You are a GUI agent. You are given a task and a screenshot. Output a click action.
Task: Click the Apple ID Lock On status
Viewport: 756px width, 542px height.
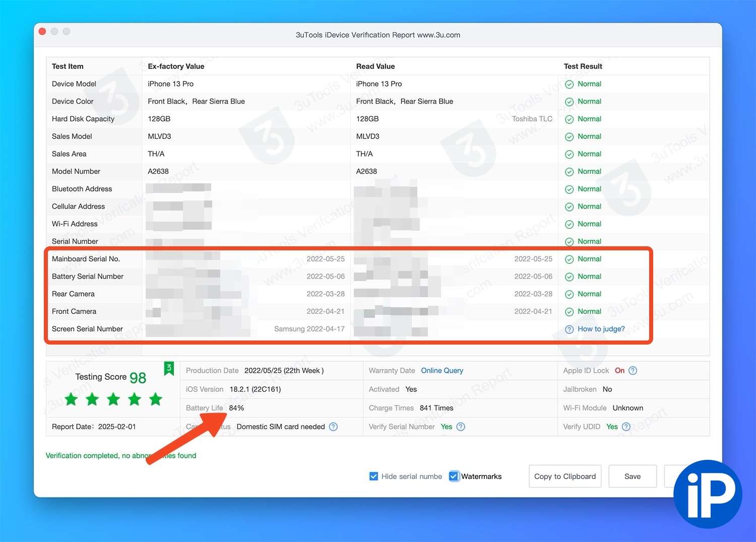click(x=619, y=371)
